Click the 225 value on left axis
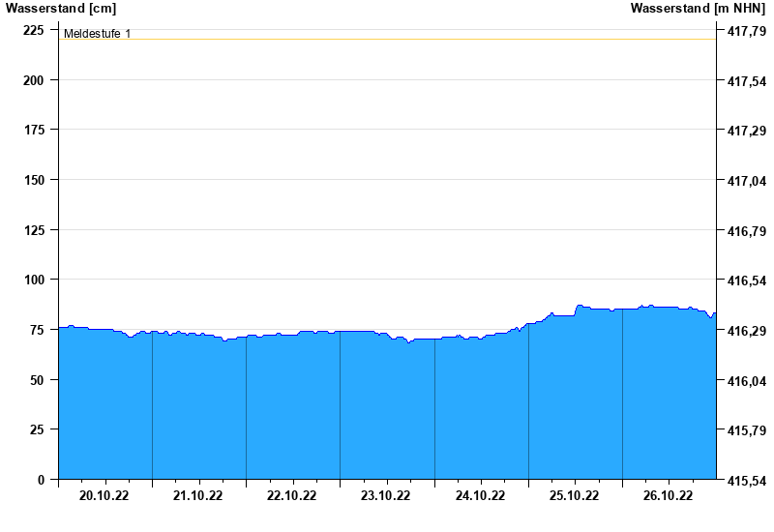 [34, 30]
